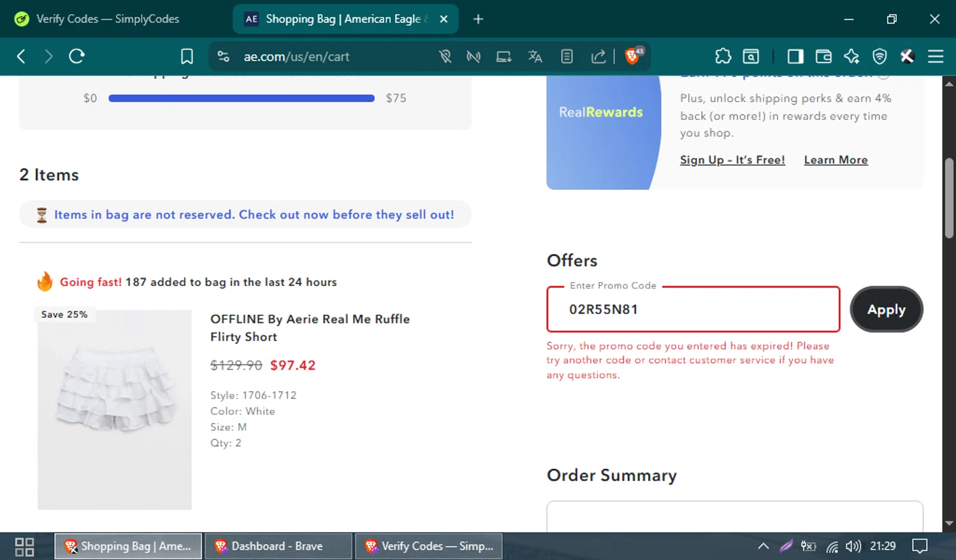The image size is (956, 560).
Task: Open the Leo AI sparkle icon
Action: [x=851, y=57]
